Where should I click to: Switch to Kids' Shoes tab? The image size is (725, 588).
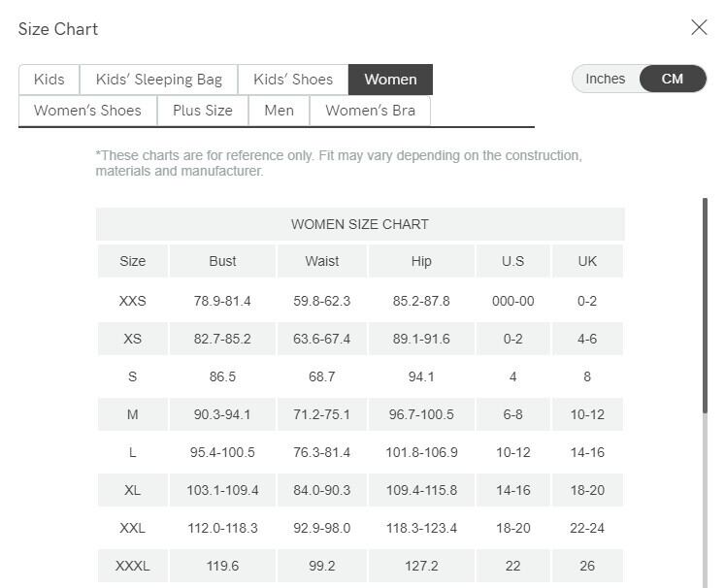293,80
